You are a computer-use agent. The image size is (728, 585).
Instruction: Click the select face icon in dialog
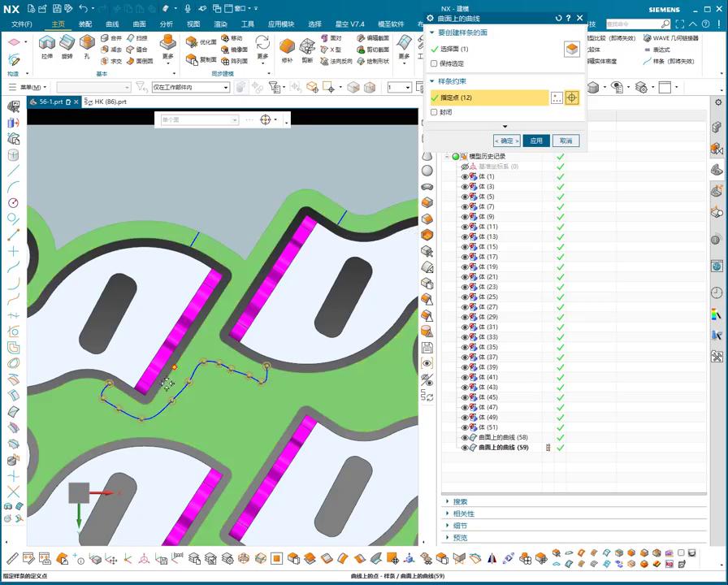click(x=572, y=50)
